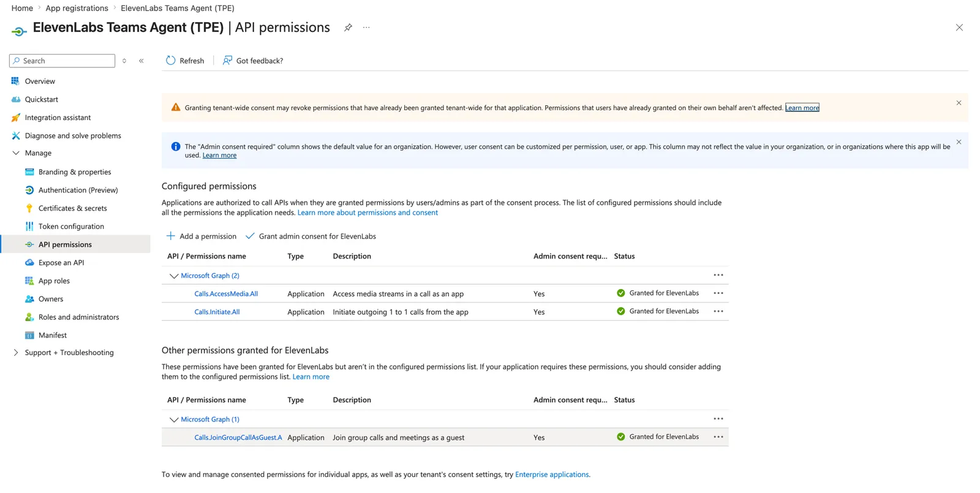Open Roles and administrators page
This screenshot has height=493, width=980.
(78, 317)
